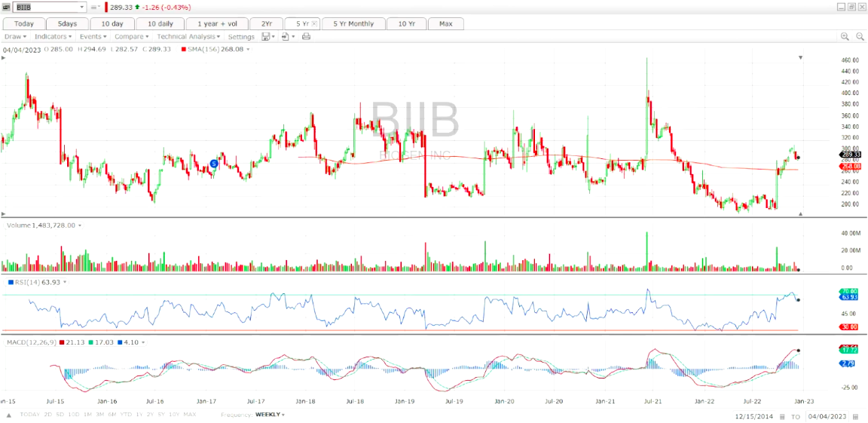
Task: Open chart Settings
Action: [241, 36]
